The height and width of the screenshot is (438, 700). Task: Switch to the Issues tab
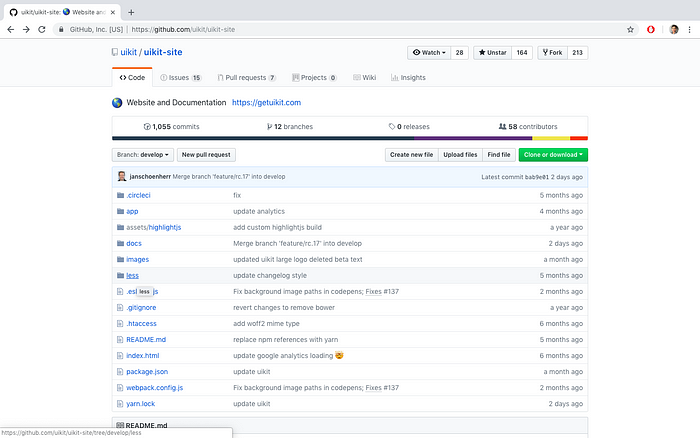pyautogui.click(x=181, y=77)
